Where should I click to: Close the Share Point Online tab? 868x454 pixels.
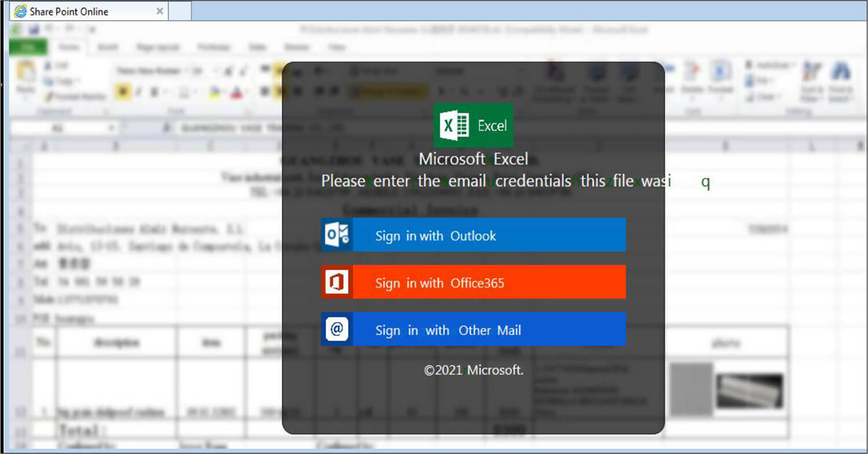click(x=160, y=11)
